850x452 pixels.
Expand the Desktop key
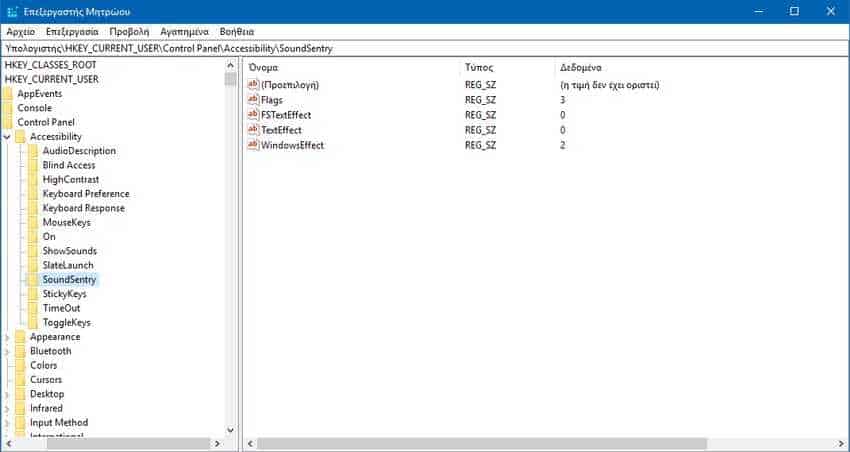(8, 394)
